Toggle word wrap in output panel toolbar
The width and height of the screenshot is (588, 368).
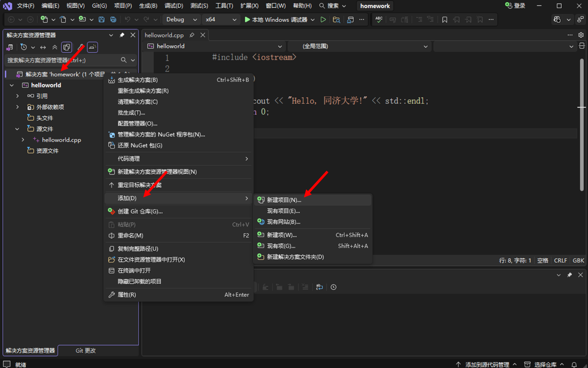pyautogui.click(x=319, y=287)
